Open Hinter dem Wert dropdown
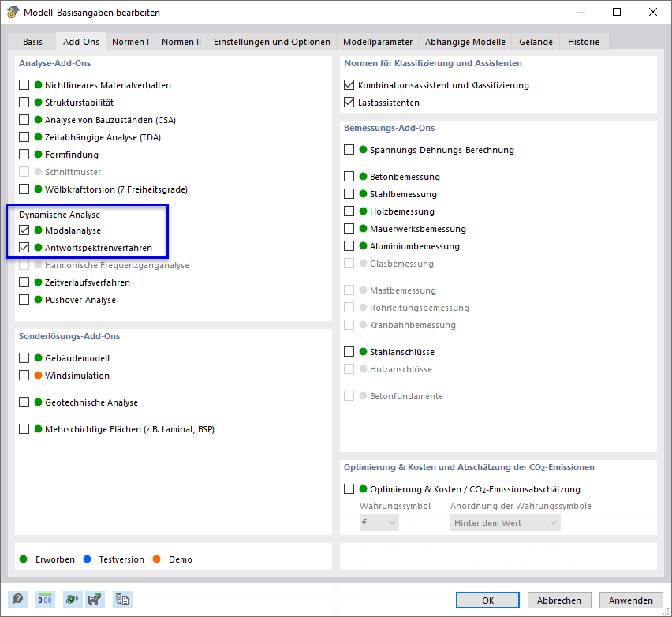This screenshot has width=672, height=617. (x=506, y=522)
